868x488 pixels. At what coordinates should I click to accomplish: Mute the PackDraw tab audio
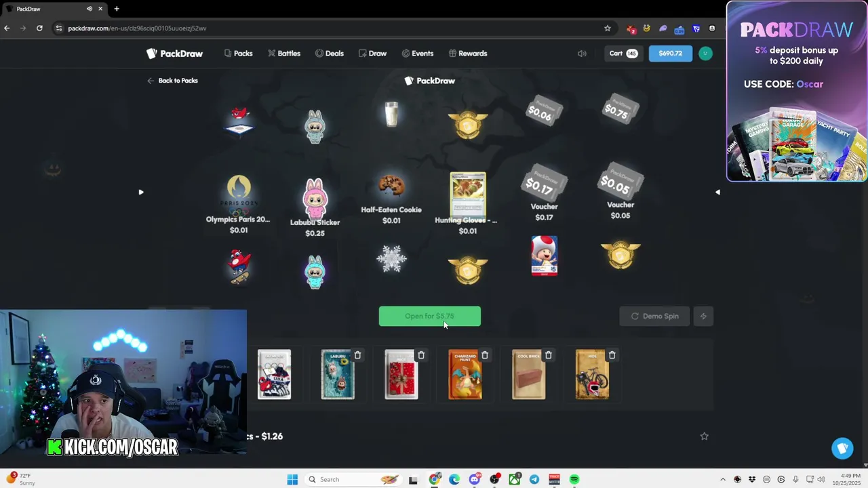click(x=90, y=9)
